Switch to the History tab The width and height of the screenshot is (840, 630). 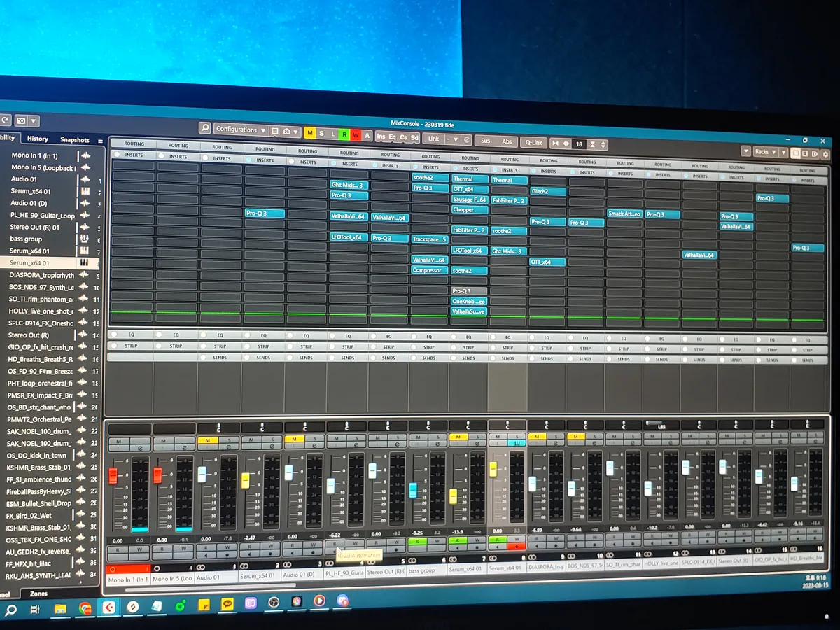coord(38,139)
